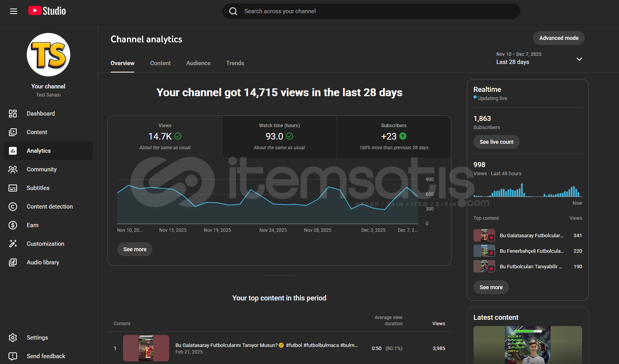Switch to the Audience tab
This screenshot has height=364, width=619.
[x=198, y=63]
